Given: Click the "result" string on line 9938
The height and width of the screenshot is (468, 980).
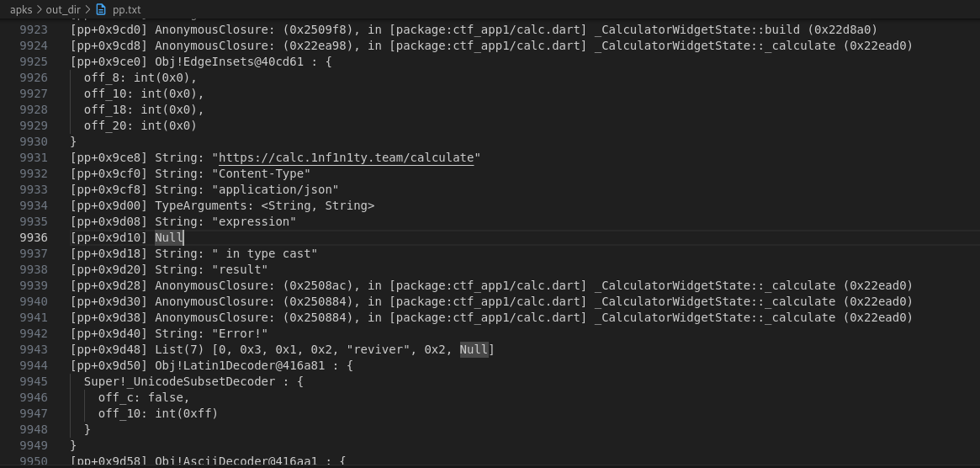Looking at the screenshot, I should tap(240, 269).
